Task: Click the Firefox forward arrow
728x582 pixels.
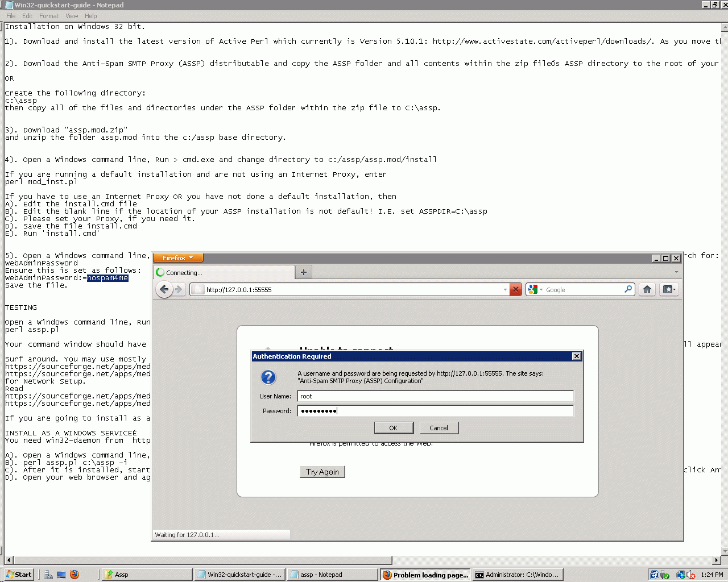Action: 179,289
